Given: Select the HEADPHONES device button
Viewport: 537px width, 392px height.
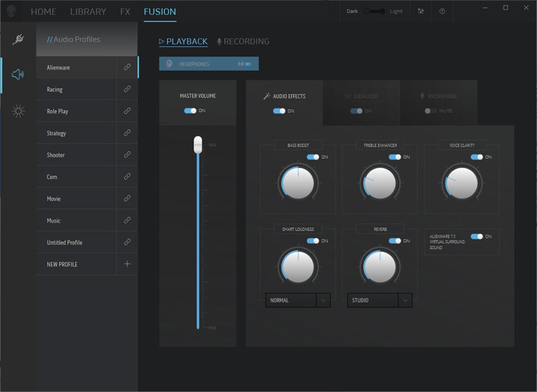Looking at the screenshot, I should [x=209, y=64].
